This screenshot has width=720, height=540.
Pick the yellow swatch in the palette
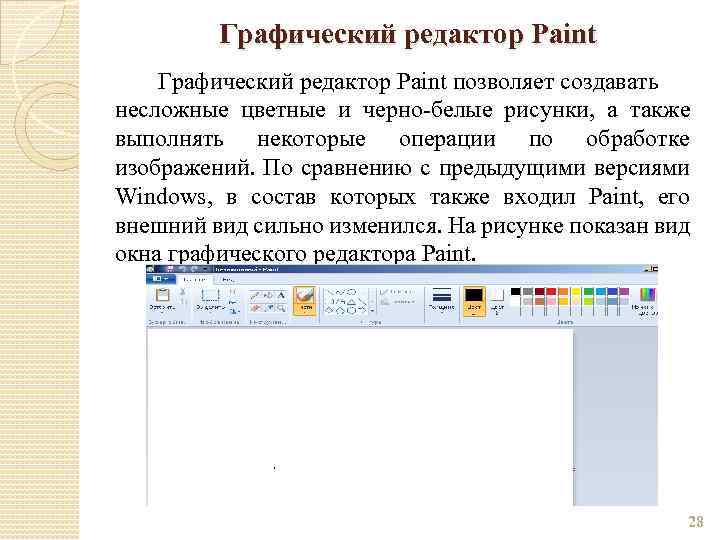click(576, 292)
